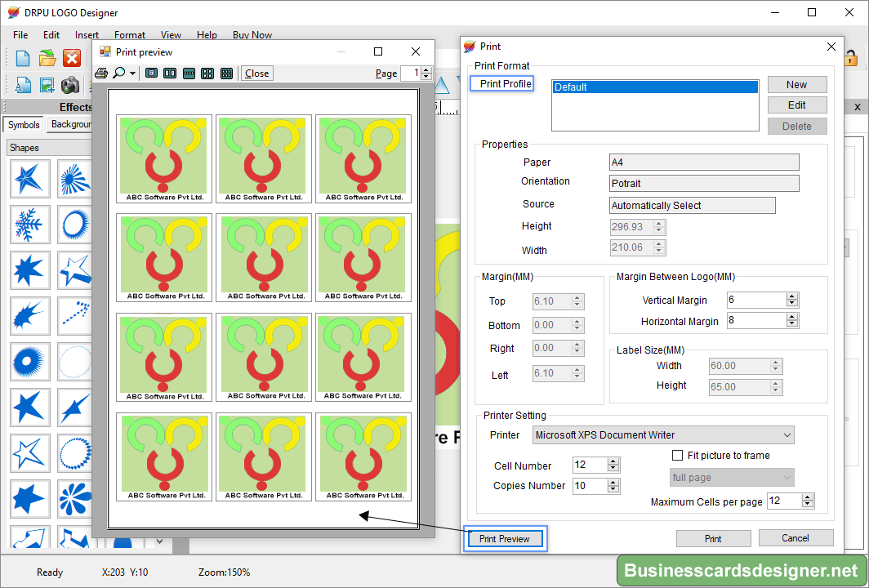Click the printer icon in Print preview toolbar
869x588 pixels.
point(101,73)
